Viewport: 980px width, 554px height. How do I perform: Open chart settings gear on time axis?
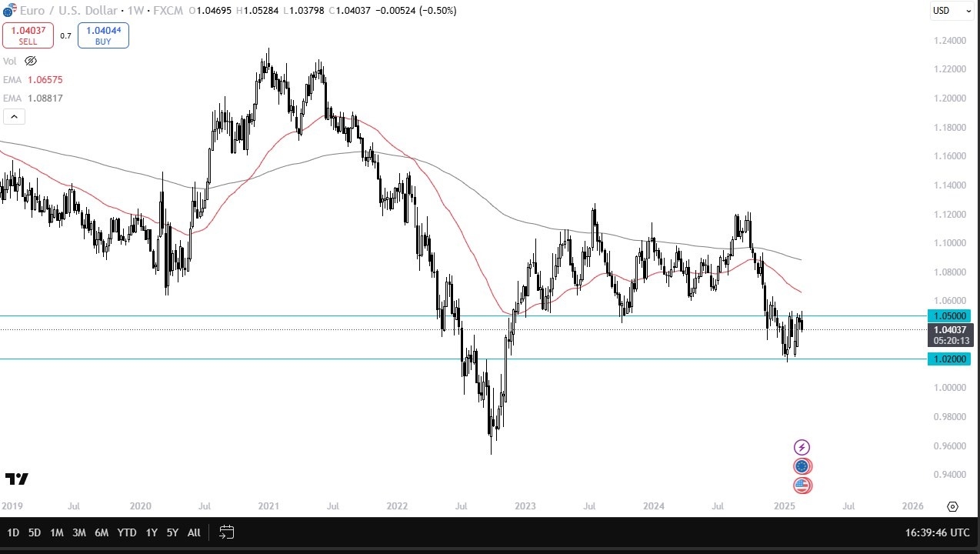coord(952,506)
